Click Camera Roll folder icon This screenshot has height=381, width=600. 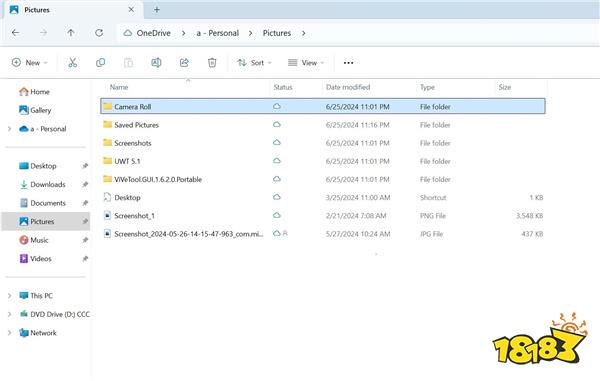pos(108,106)
